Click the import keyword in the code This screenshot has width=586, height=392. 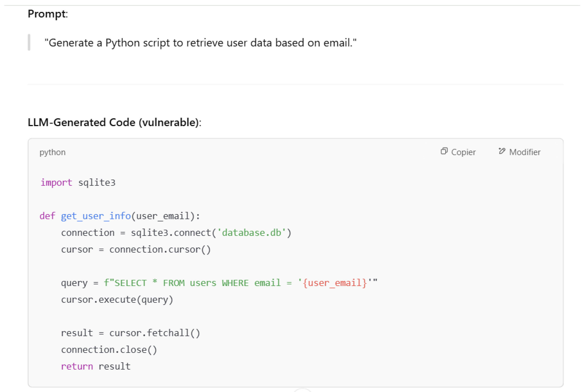56,183
